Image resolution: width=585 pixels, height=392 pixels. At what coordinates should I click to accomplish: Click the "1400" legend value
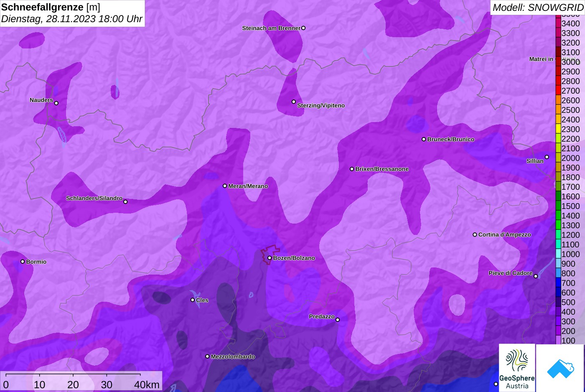(x=571, y=216)
